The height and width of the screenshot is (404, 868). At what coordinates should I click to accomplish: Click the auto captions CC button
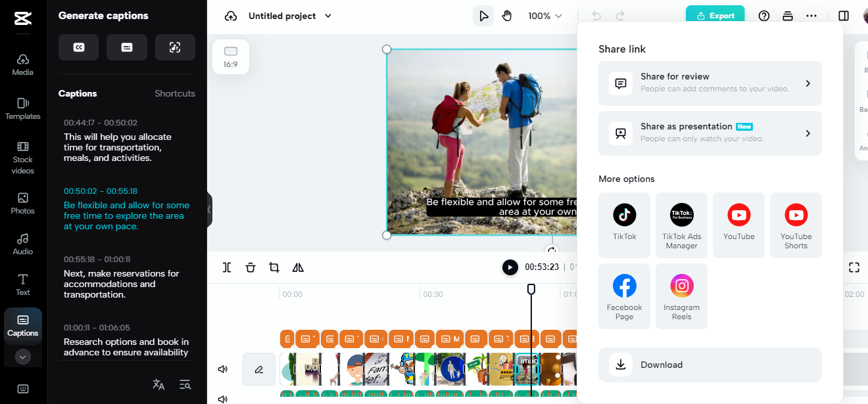(78, 47)
